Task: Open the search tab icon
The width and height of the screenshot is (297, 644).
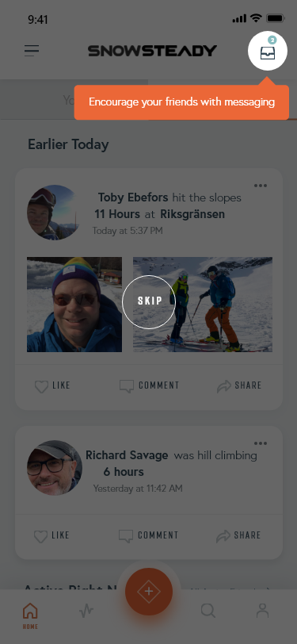Action: click(x=208, y=611)
